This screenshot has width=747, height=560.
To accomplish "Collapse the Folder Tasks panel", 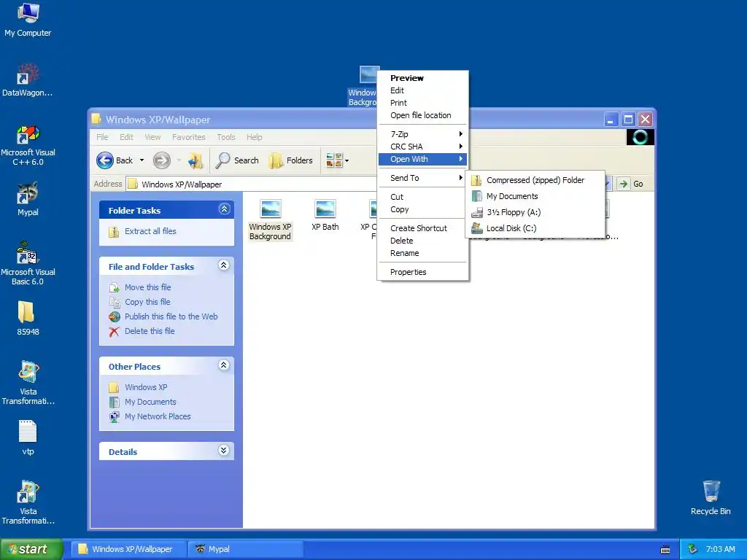I will point(224,209).
